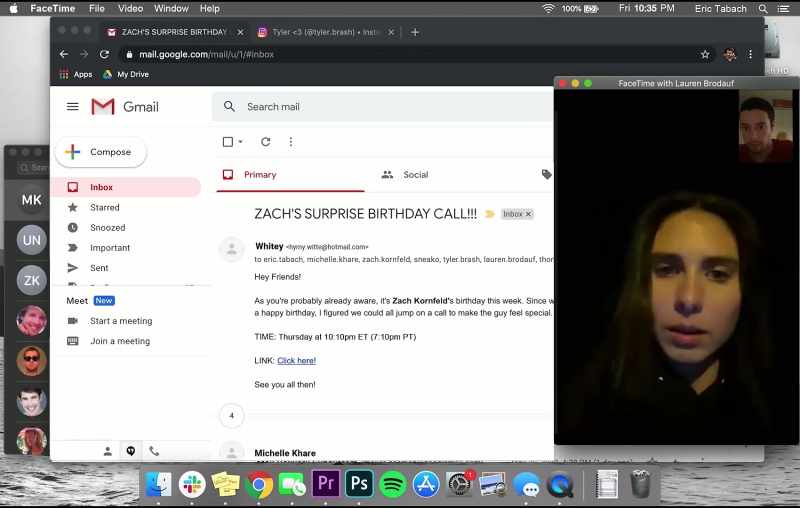Open the File menu
This screenshot has width=800, height=508.
tap(96, 8)
